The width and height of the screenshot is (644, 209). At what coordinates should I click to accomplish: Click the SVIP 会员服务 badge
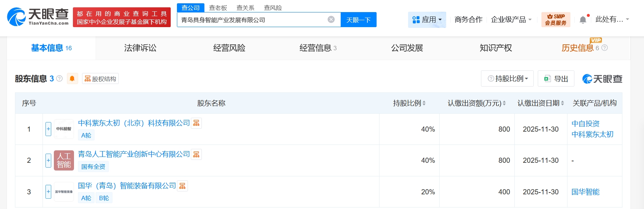click(555, 19)
